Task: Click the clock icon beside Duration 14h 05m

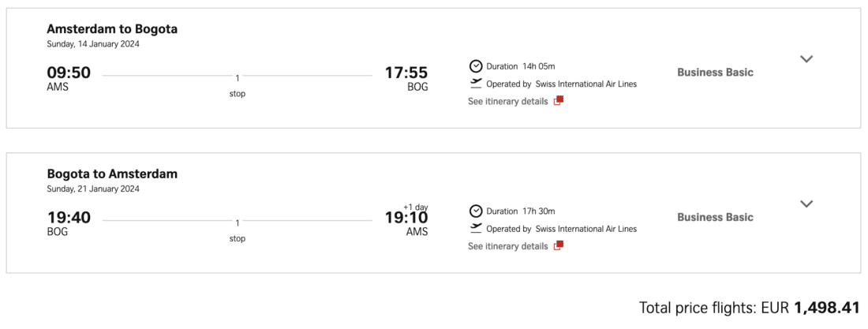Action: point(476,66)
